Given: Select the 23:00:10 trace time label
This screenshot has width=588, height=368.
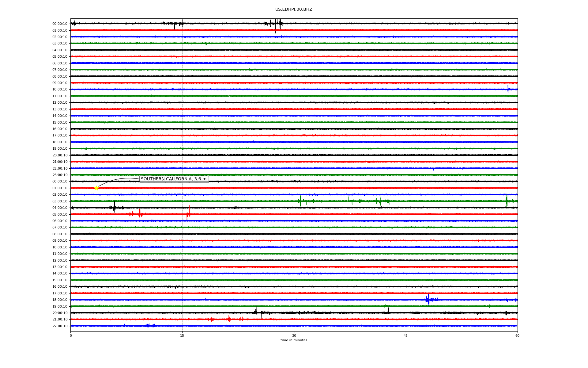Looking at the screenshot, I should pos(60,175).
